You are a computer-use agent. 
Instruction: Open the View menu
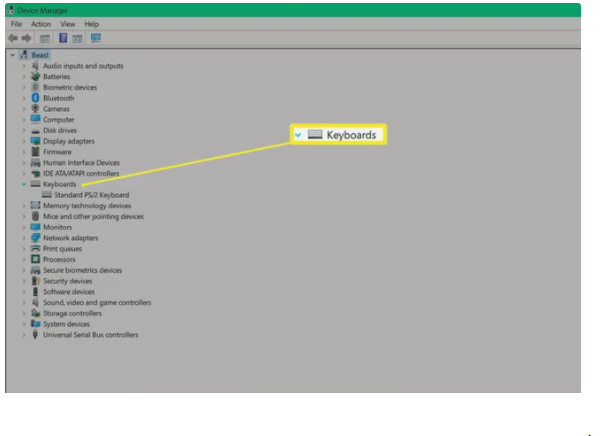(x=68, y=24)
